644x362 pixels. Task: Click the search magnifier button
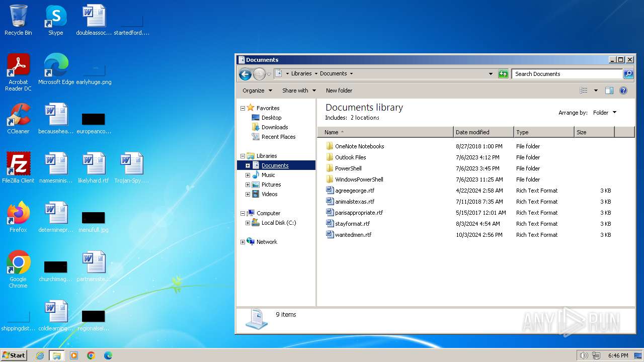pyautogui.click(x=628, y=74)
